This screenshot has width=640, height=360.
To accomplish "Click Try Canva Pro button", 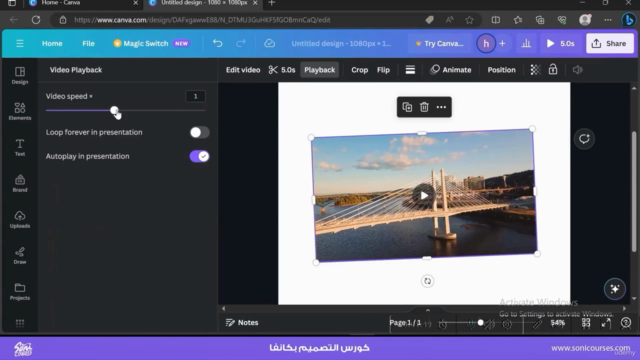I will (440, 43).
